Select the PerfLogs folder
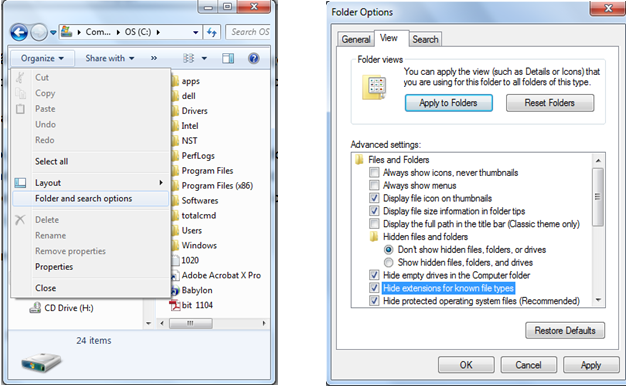The width and height of the screenshot is (628, 386). (x=198, y=156)
